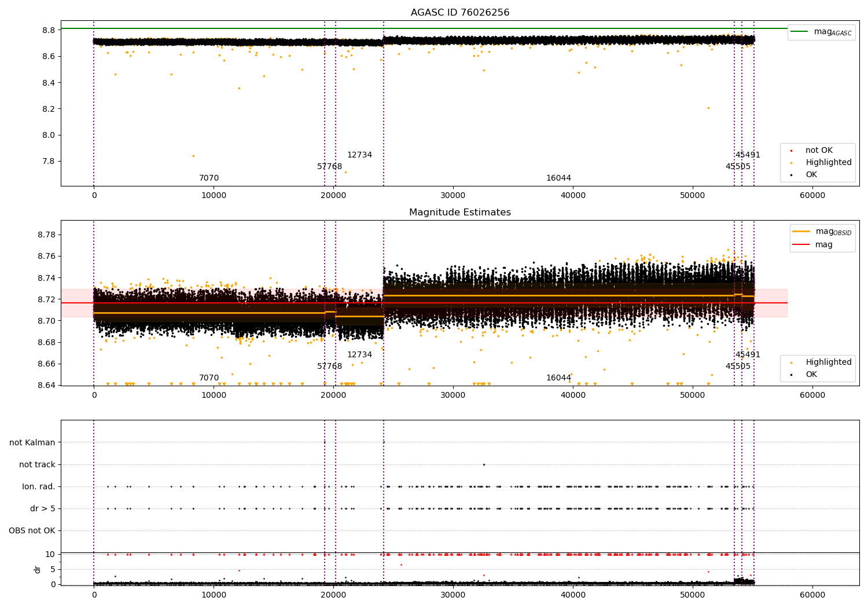Click 'OK' entry below Highlighted in top legend
The width and height of the screenshot is (868, 608).
[x=811, y=175]
